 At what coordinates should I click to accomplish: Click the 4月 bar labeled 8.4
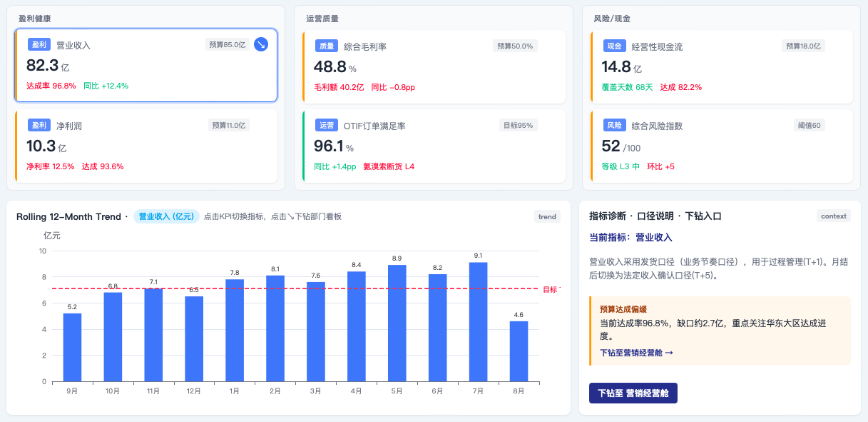(x=357, y=326)
